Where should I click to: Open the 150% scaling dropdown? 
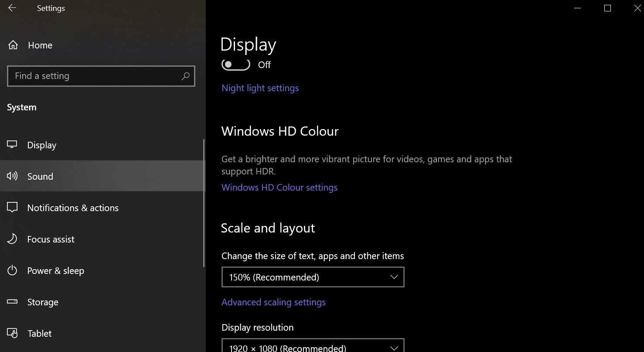[313, 277]
